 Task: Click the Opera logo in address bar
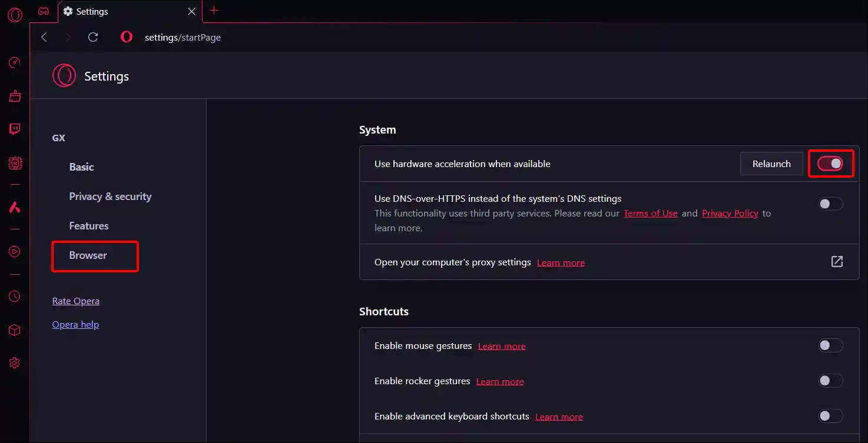coord(127,37)
